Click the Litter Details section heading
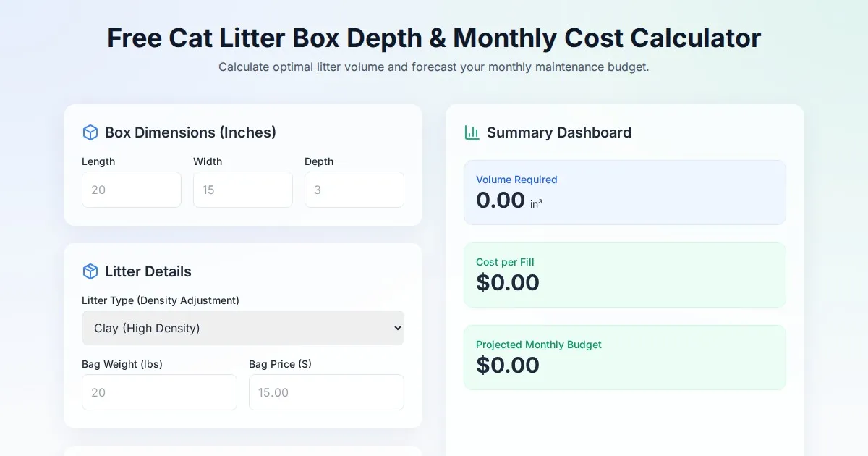Viewport: 868px width, 456px height. pyautogui.click(x=148, y=271)
